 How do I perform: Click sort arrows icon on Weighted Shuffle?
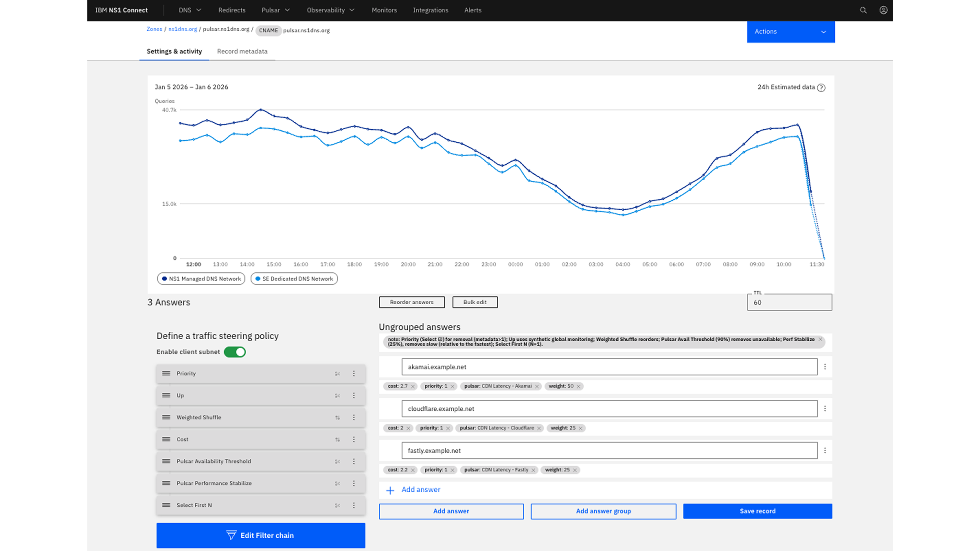point(338,418)
